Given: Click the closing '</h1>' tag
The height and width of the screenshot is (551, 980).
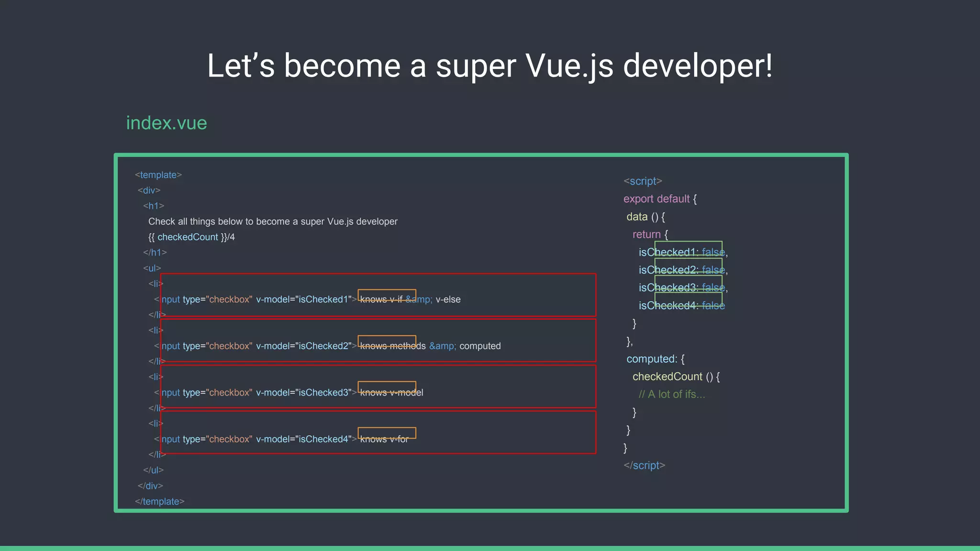Looking at the screenshot, I should [155, 252].
